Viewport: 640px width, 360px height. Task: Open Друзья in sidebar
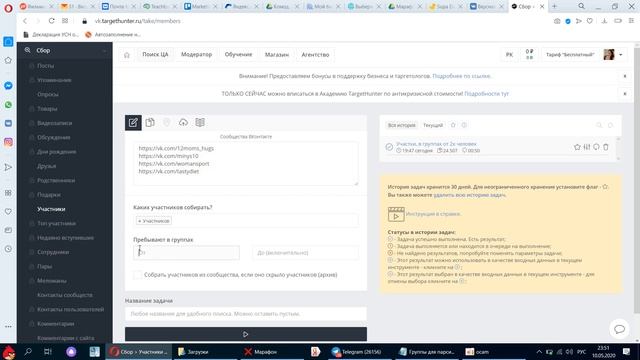click(x=46, y=166)
